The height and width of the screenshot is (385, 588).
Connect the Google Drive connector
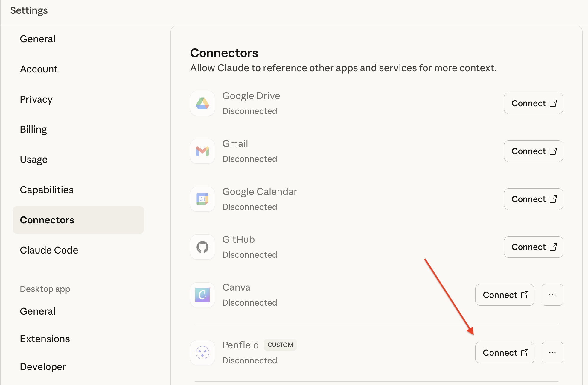click(533, 103)
